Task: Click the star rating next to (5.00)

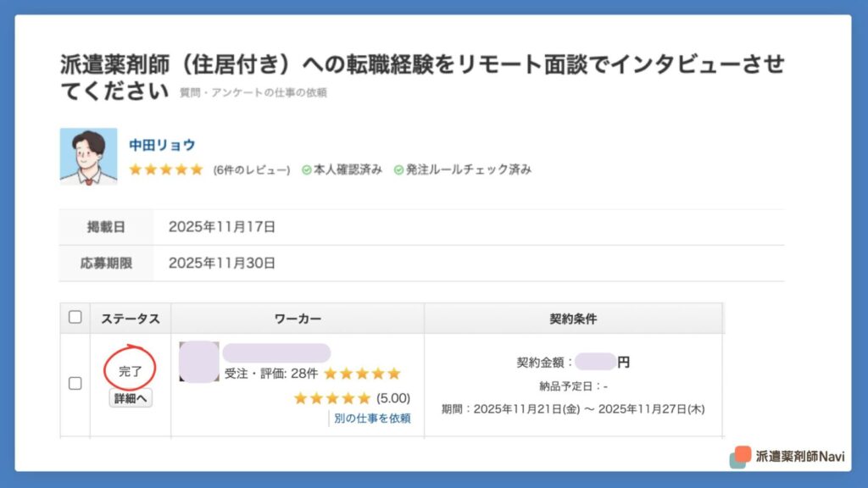Action: pos(331,398)
